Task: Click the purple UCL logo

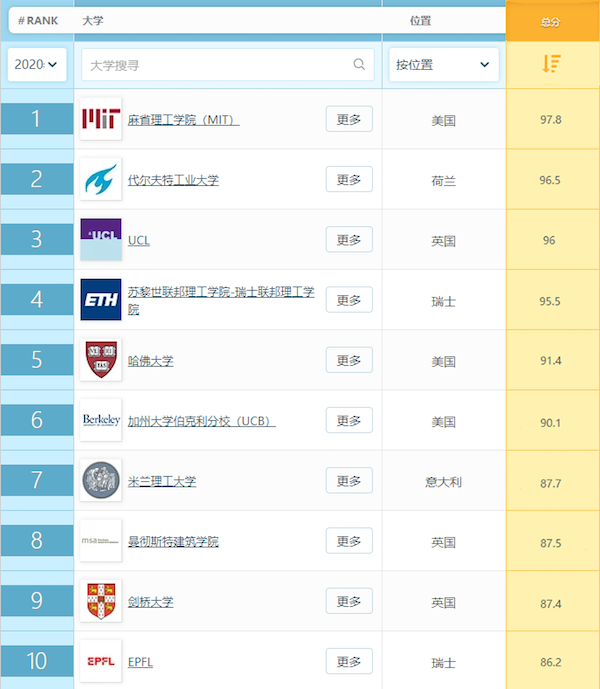Action: 101,239
